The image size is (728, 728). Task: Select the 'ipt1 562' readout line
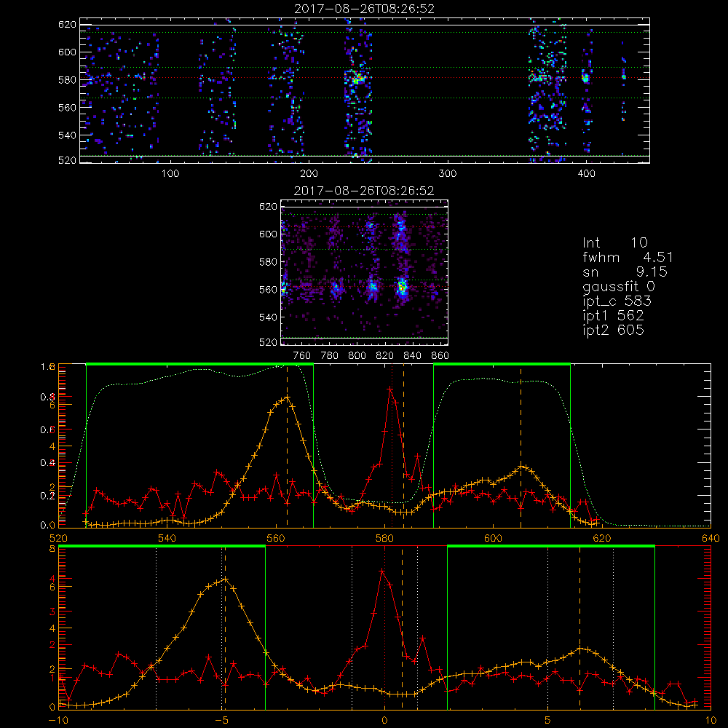[x=613, y=316]
